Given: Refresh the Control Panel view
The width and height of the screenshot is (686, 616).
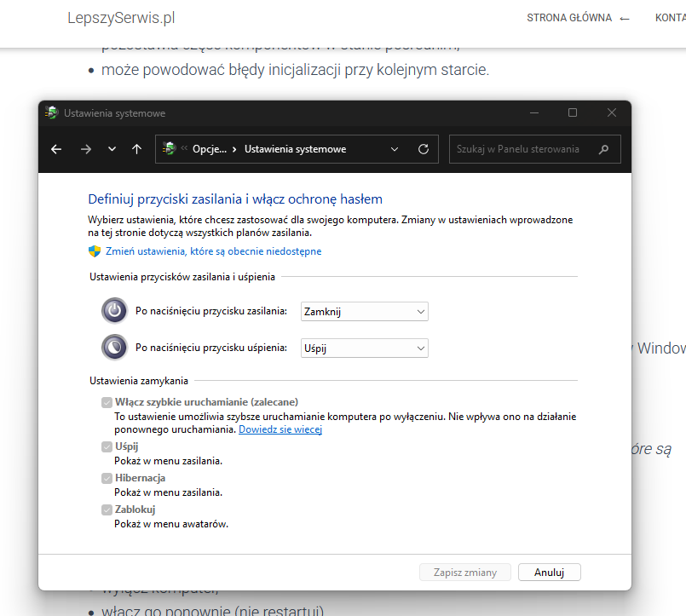Looking at the screenshot, I should point(423,148).
